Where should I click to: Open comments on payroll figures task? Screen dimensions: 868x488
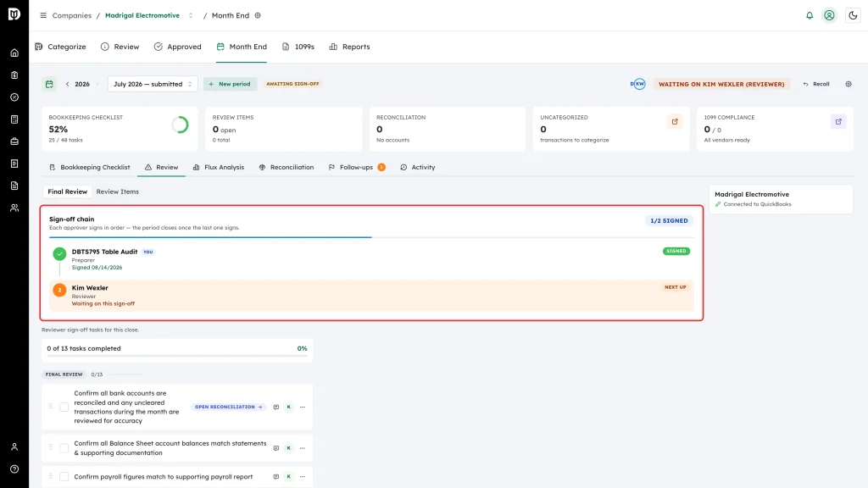[x=276, y=476]
